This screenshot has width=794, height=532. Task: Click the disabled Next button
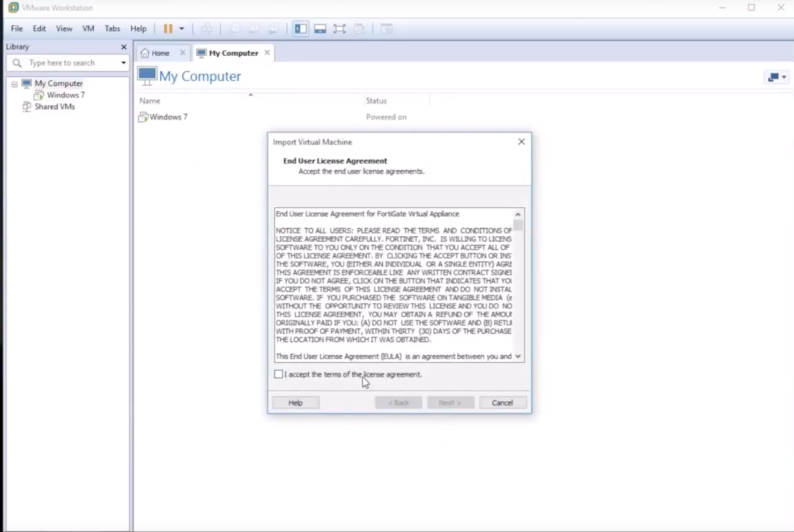click(450, 402)
